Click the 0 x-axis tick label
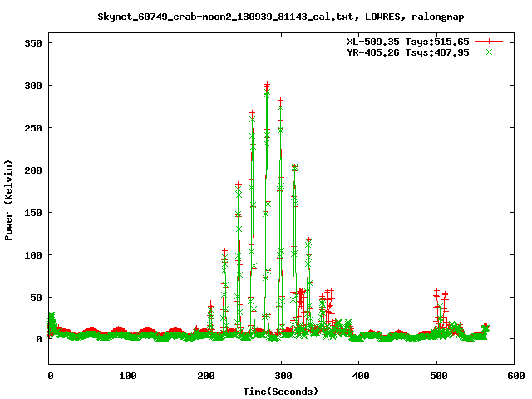The height and width of the screenshot is (399, 532). click(51, 376)
